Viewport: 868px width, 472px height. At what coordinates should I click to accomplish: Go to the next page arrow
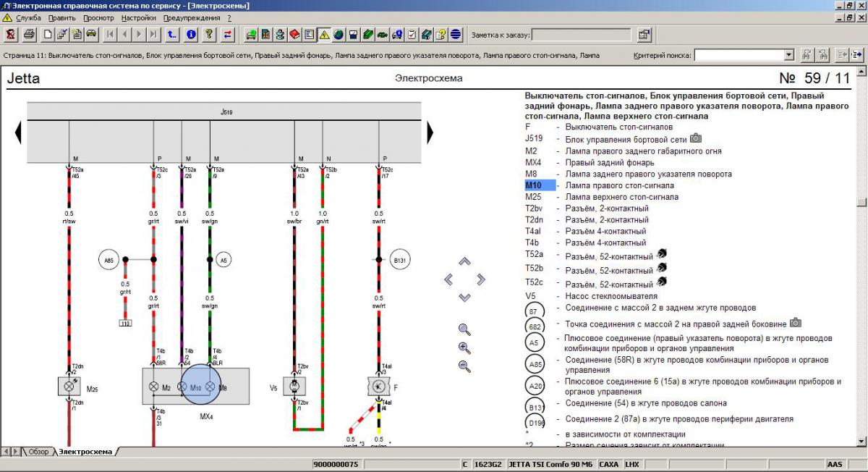point(140,34)
